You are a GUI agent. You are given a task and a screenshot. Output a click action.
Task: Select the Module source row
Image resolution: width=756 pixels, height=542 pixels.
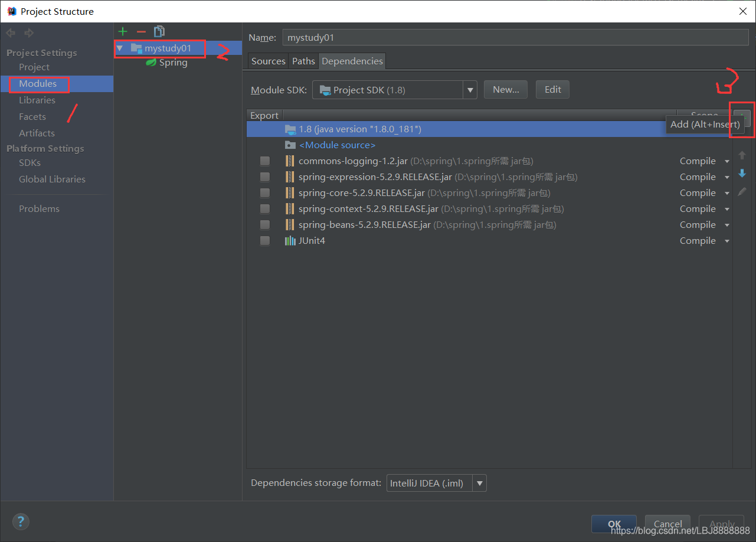click(x=490, y=145)
